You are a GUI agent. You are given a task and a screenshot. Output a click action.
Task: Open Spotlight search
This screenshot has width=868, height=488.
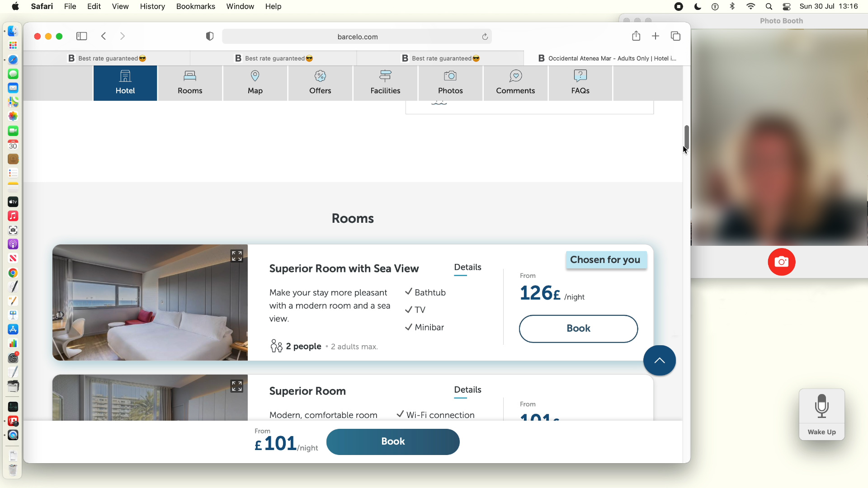769,6
